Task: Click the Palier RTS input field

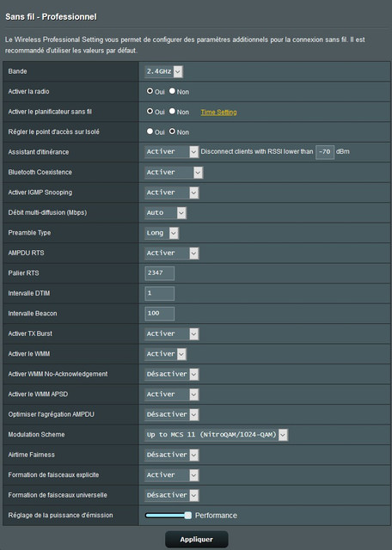Action: click(x=159, y=273)
